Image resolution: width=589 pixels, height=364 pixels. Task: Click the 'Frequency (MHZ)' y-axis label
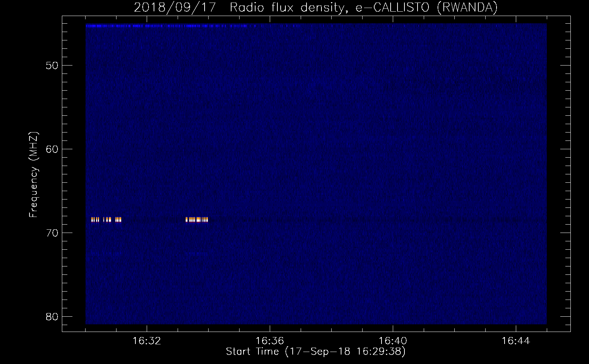[33, 175]
